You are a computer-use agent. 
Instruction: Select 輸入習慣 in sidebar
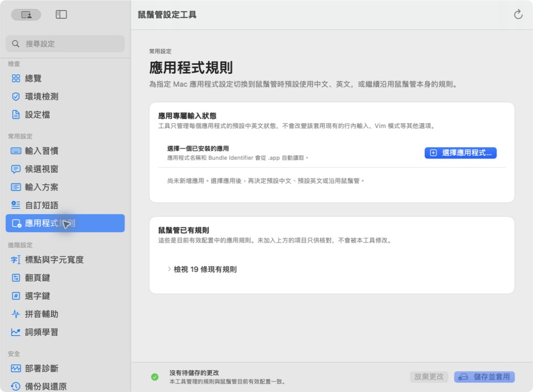[x=65, y=151]
